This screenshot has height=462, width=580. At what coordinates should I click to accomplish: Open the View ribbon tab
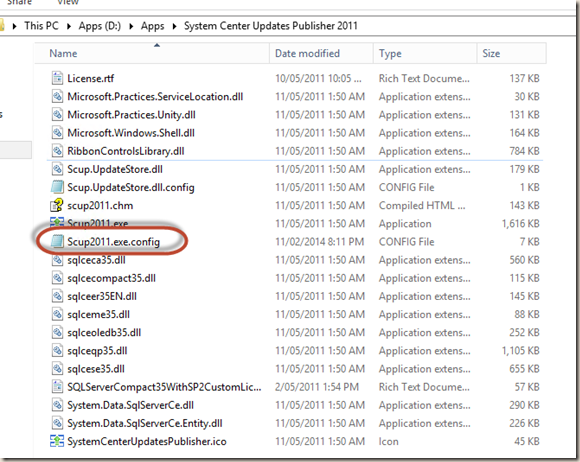click(68, 2)
